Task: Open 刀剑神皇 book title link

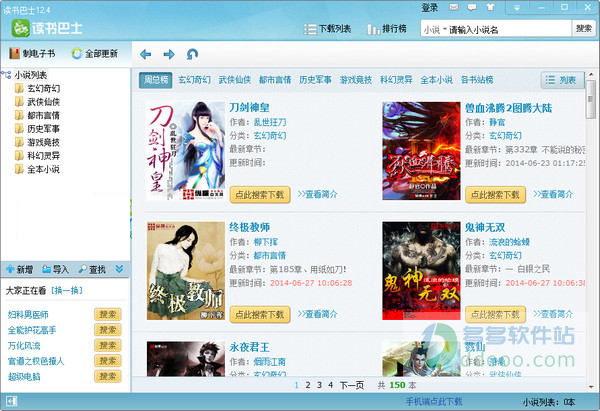Action: [x=249, y=108]
